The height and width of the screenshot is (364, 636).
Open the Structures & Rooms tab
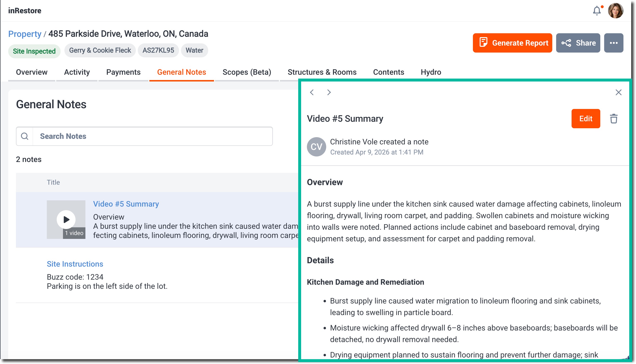pos(322,72)
